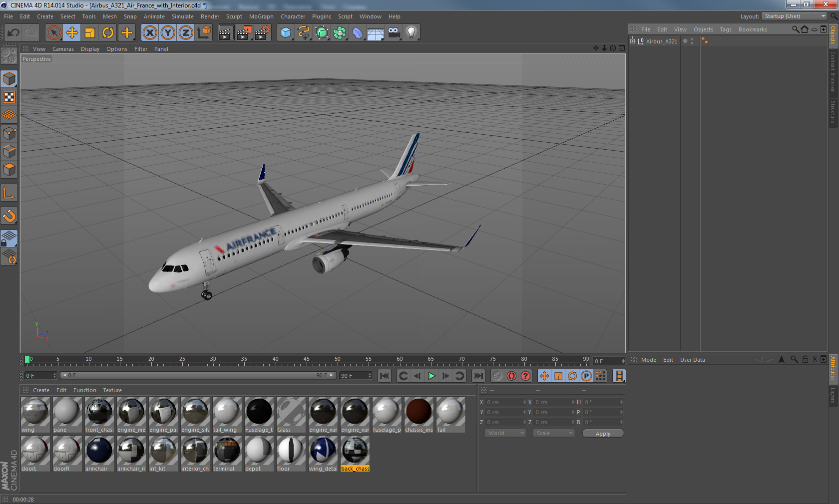Select the wing_detail material
The height and width of the screenshot is (504, 839).
(x=323, y=454)
